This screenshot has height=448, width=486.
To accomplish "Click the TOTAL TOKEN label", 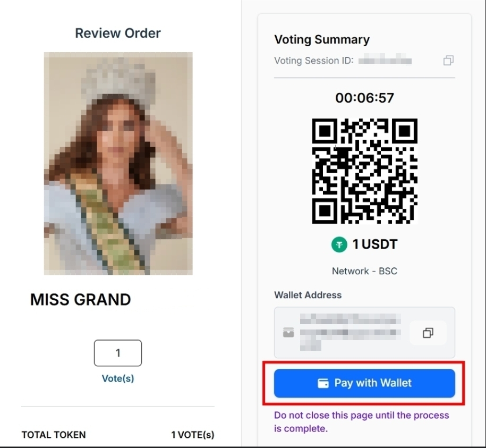I will click(54, 435).
